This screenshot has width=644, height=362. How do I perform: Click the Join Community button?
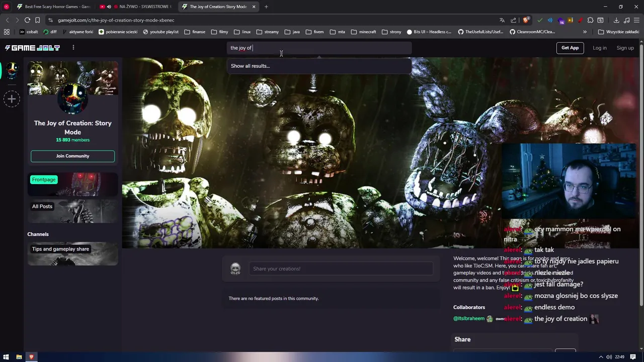click(x=72, y=156)
